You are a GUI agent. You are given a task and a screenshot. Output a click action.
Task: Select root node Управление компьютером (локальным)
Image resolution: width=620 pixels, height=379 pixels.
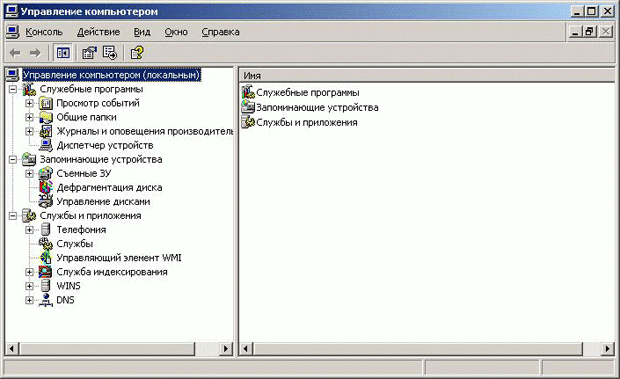(112, 75)
